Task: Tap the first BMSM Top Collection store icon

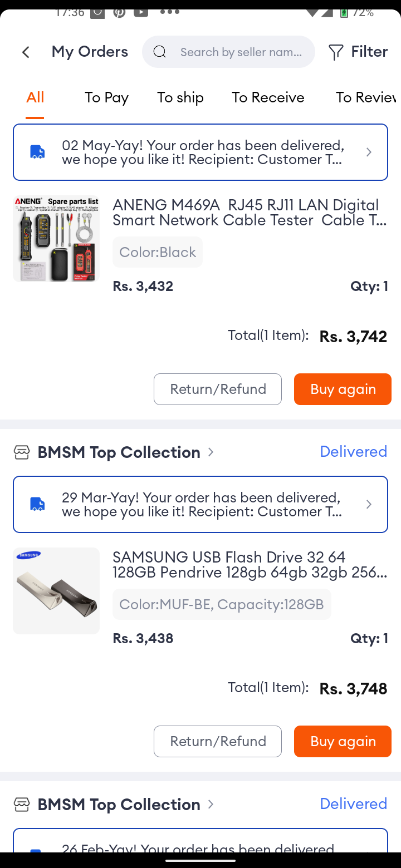Action: [22, 452]
